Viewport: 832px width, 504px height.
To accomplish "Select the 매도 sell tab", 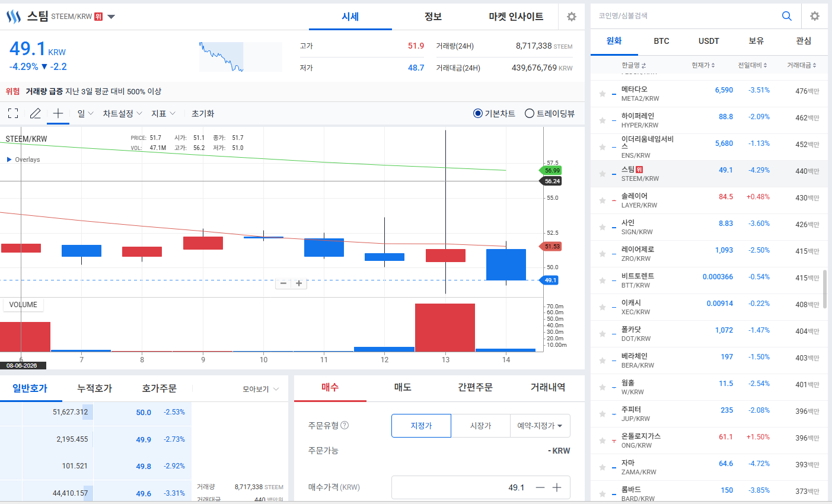I will pyautogui.click(x=403, y=388).
